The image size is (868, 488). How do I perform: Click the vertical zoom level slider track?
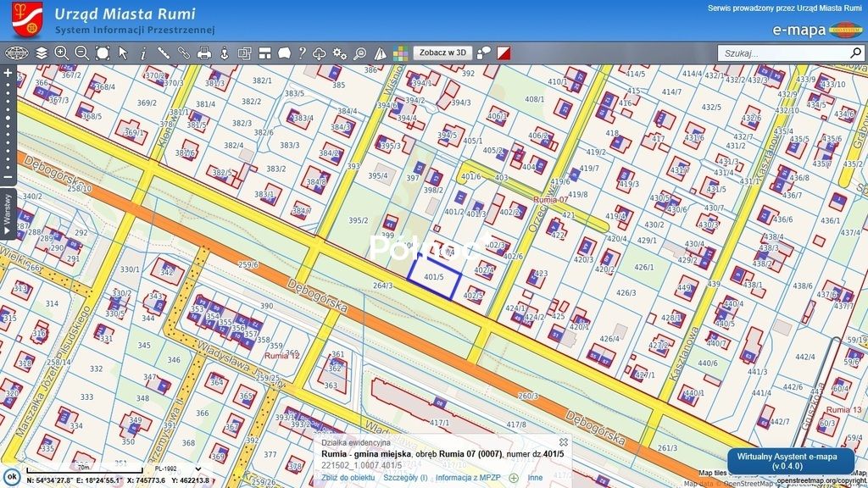[8, 125]
